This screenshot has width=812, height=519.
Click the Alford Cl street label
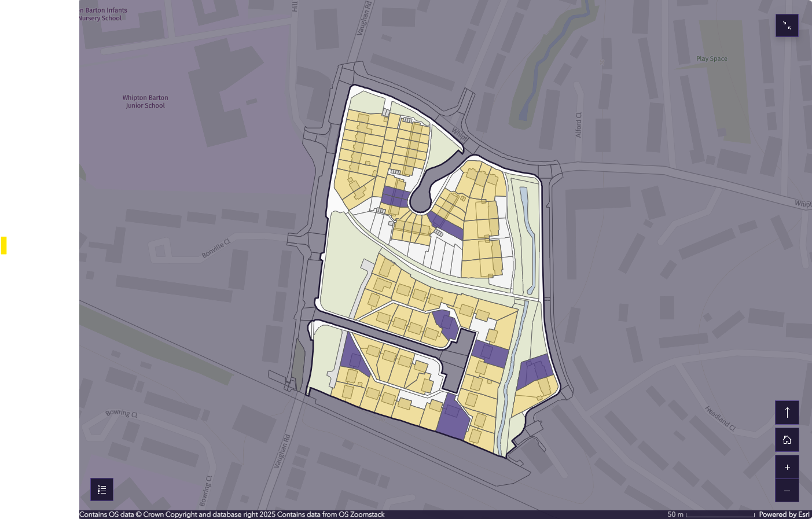tap(578, 125)
